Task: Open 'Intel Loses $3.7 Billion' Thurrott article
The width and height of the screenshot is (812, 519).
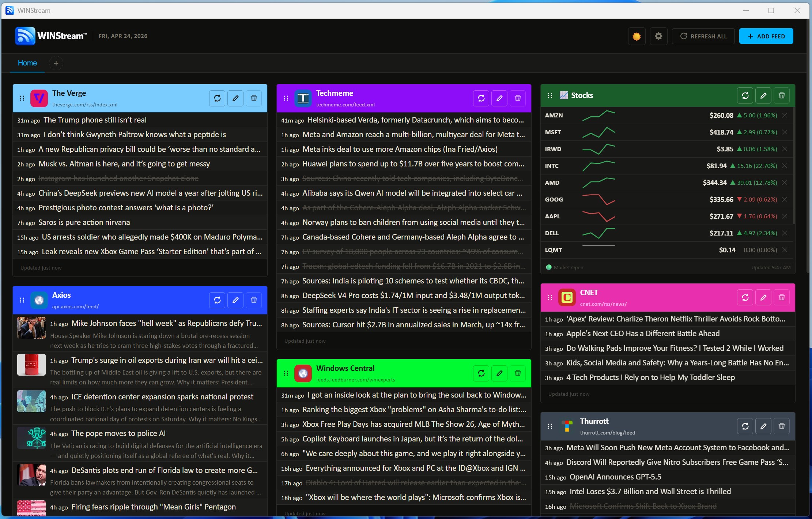Action: (650, 492)
